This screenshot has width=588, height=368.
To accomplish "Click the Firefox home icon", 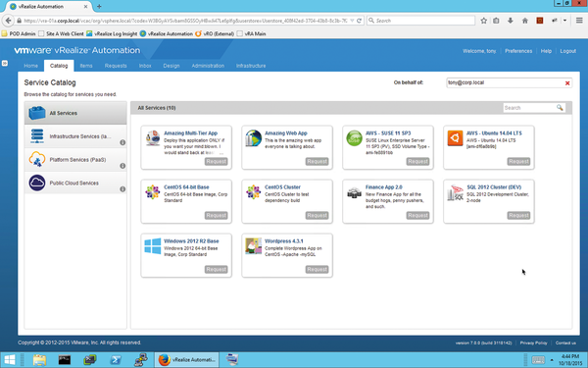I will 525,21.
